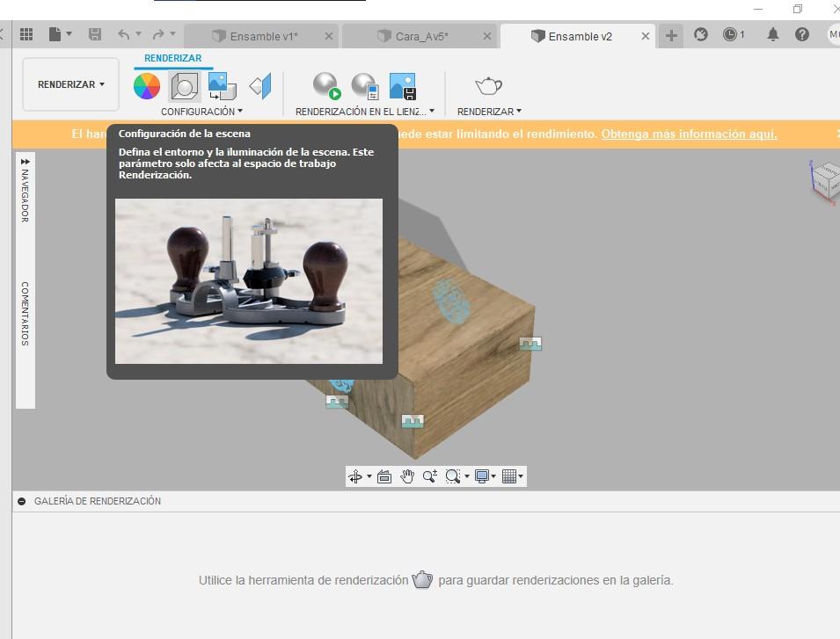Select the teapot render icon
Image resolution: width=840 pixels, height=639 pixels.
[x=488, y=84]
